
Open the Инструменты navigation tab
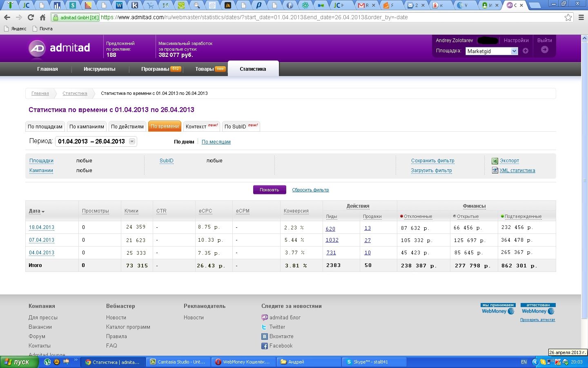(x=100, y=69)
